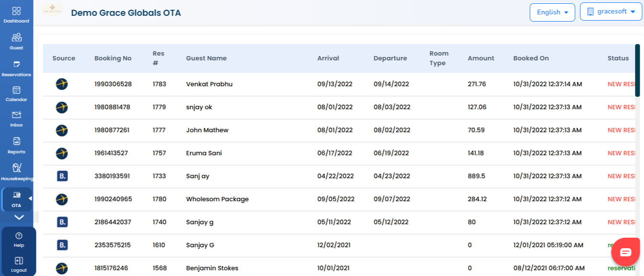
Task: Click the Booking.com source icon for Sanj ay
Action: 62,176
